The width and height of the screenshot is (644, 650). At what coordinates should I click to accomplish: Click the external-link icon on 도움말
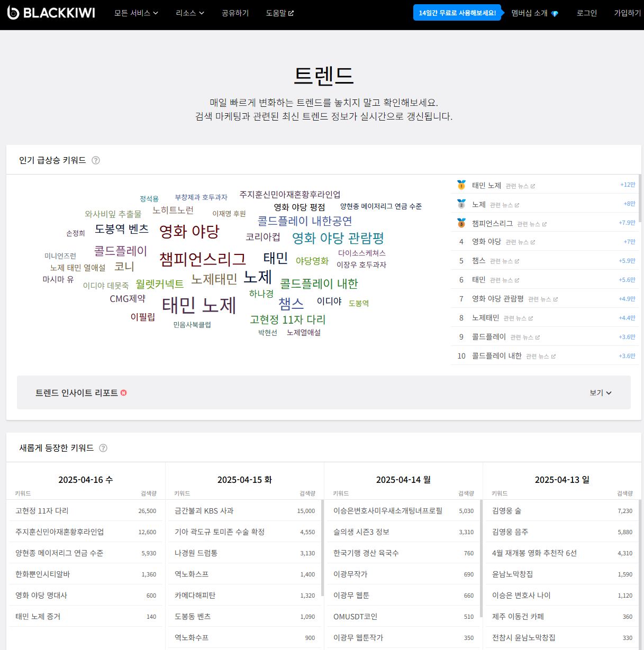[292, 13]
